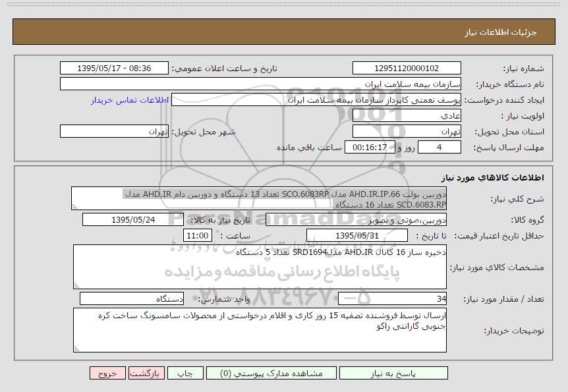This screenshot has height=392, width=568.
Task: Click the اطلاعات کالاهای مورد نیاز section heading
Action: 493,177
